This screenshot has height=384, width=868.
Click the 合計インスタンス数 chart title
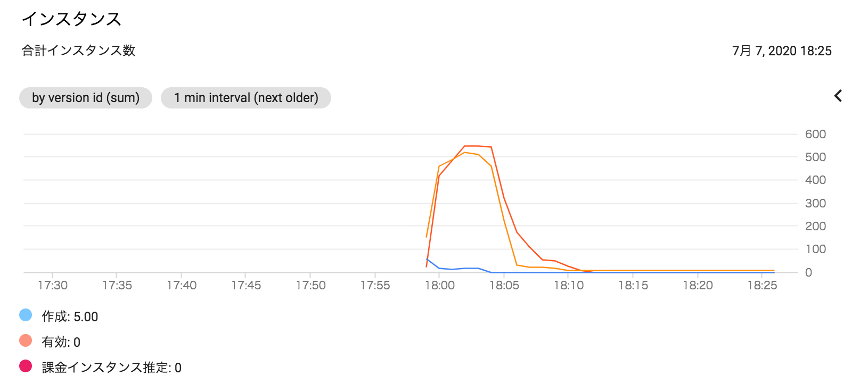[x=78, y=51]
